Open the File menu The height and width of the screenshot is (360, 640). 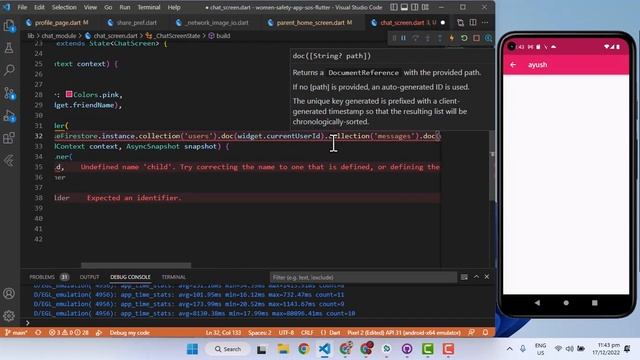click(22, 7)
